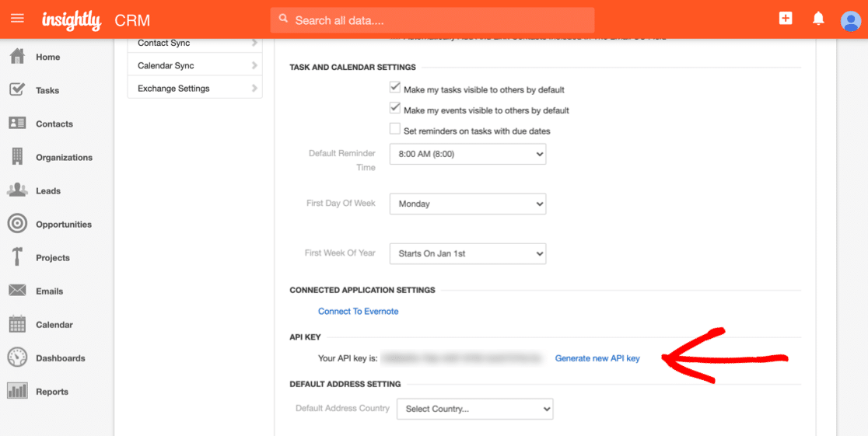868x436 pixels.
Task: Go to Calendar in sidebar
Action: click(54, 325)
